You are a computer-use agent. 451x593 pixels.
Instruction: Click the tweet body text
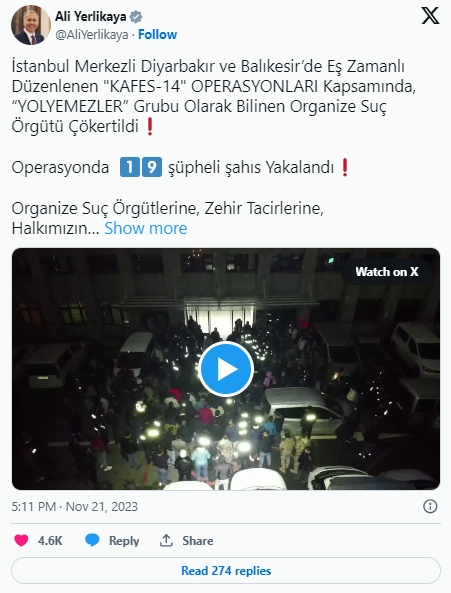pos(214,147)
